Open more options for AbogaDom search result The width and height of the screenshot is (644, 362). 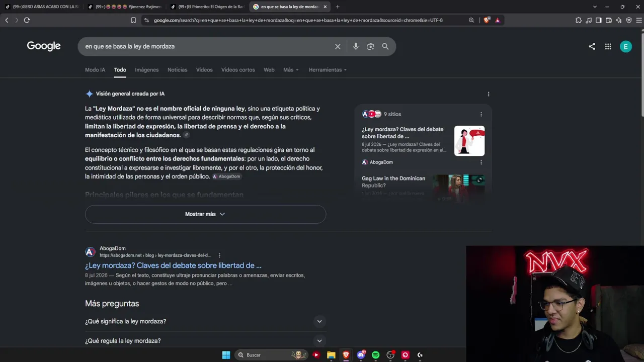(219, 255)
